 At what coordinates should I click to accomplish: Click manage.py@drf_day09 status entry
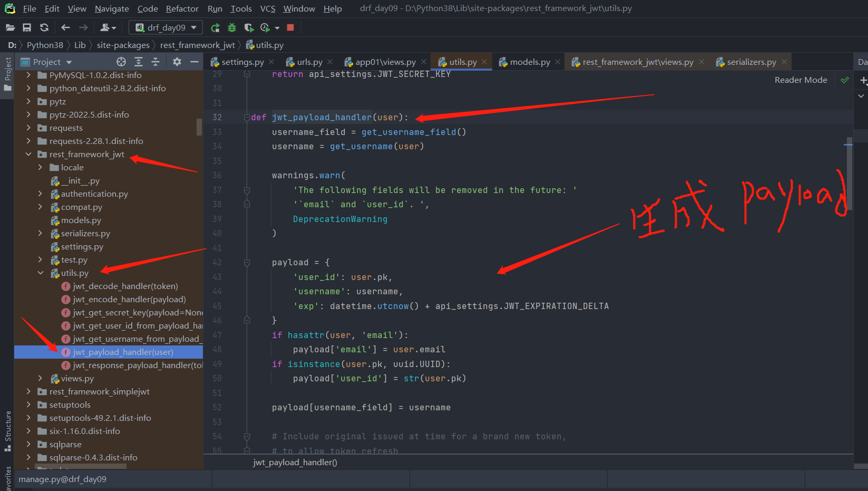tap(62, 479)
